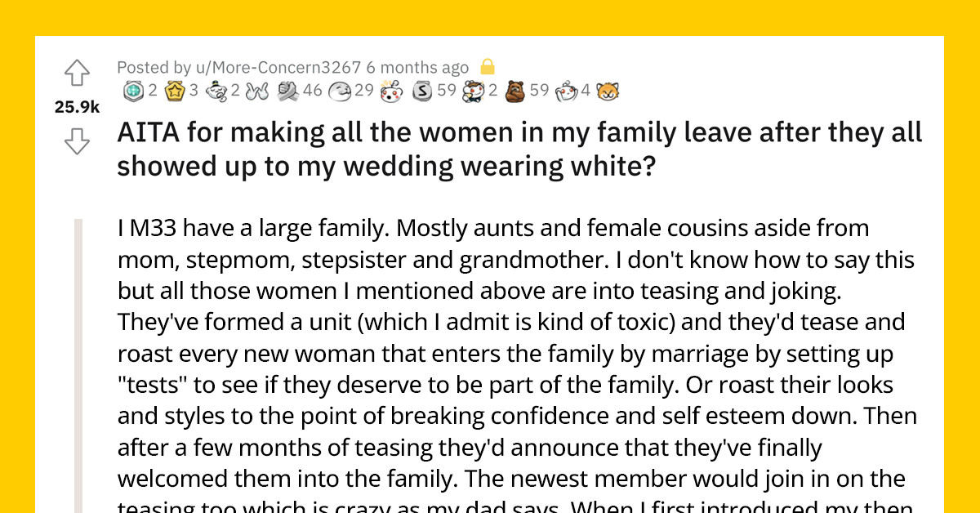
Task: Toggle the downvote arrow on the post
Action: pyautogui.click(x=76, y=142)
